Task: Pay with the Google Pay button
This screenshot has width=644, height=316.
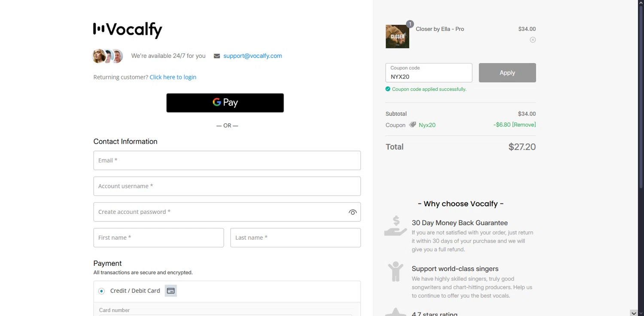Action: 225,103
